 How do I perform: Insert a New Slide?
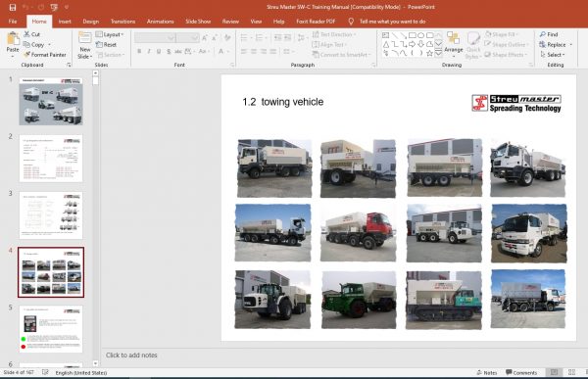(84, 45)
